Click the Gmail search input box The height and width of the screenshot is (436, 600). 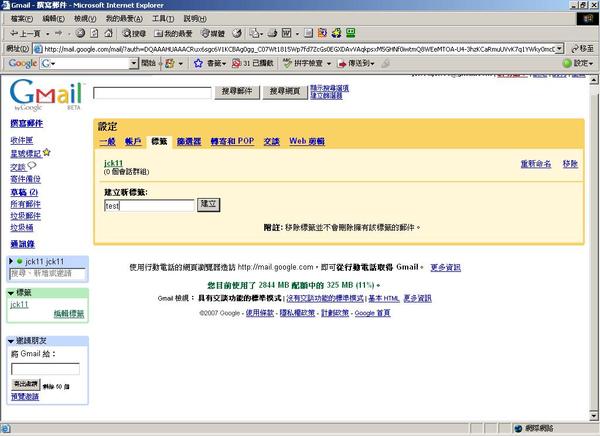pyautogui.click(x=152, y=93)
